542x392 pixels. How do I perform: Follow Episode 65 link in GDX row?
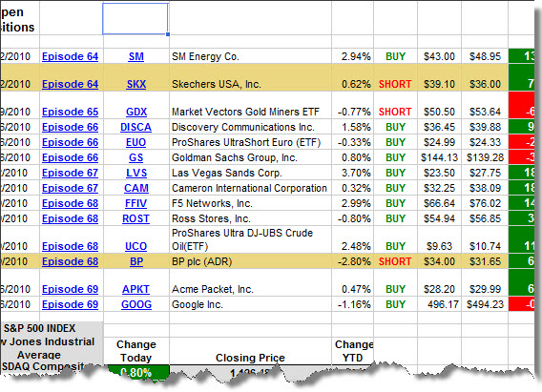click(x=71, y=112)
